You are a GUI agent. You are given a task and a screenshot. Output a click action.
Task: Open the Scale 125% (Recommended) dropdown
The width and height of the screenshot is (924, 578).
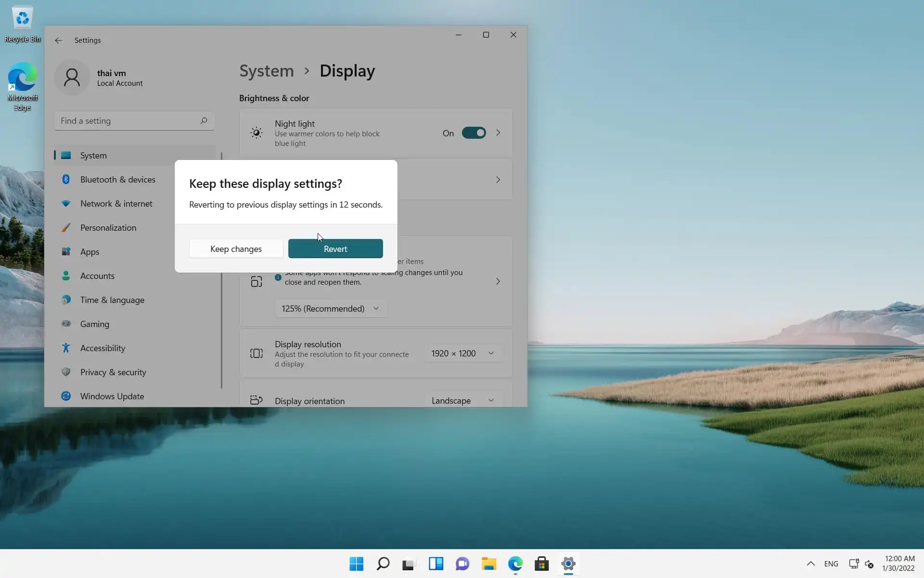[x=331, y=309]
